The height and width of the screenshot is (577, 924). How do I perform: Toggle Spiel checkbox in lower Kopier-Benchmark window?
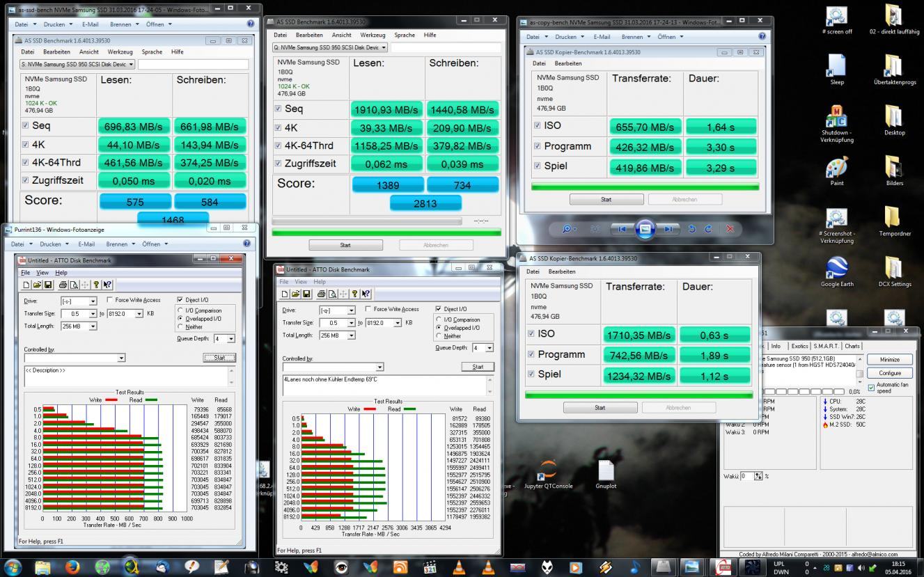coord(532,374)
